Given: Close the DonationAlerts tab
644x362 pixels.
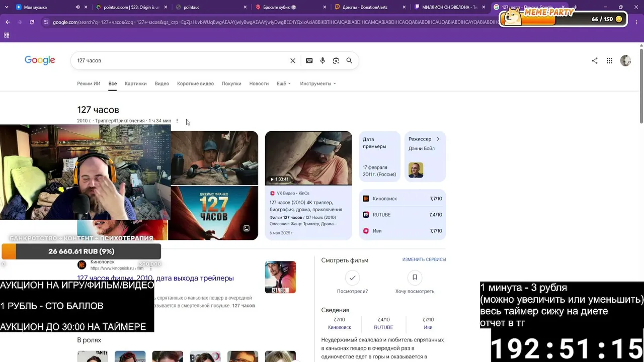Looking at the screenshot, I should (x=404, y=8).
